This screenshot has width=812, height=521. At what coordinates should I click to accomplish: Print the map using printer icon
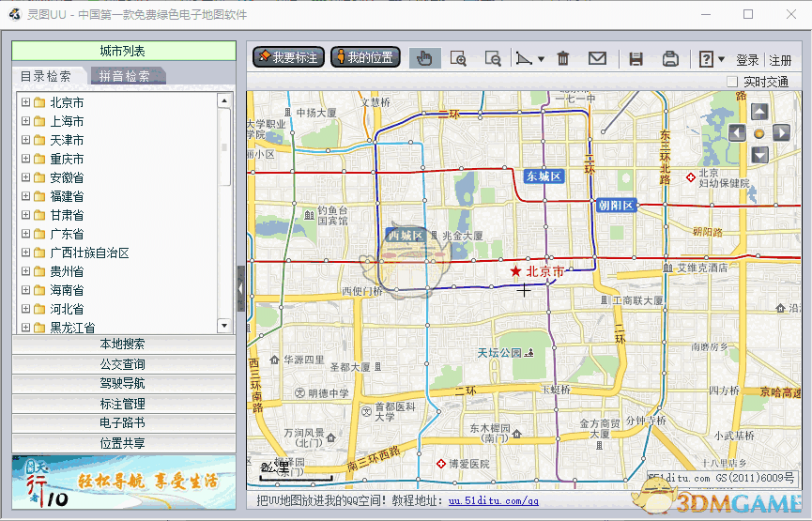click(670, 58)
